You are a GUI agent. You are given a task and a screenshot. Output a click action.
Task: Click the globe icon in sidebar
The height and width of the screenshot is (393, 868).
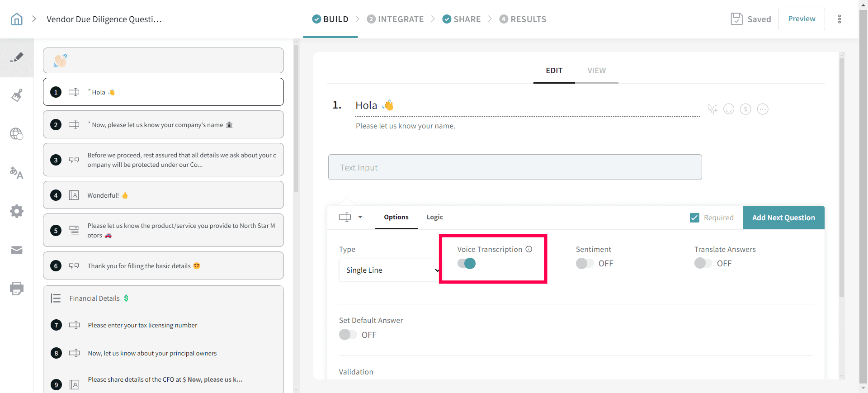click(17, 134)
